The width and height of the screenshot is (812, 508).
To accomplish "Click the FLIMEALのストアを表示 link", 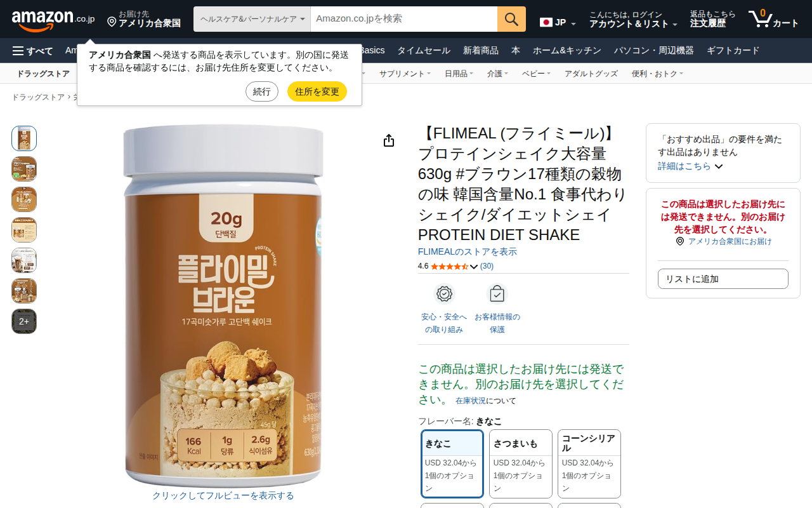I will pos(468,251).
